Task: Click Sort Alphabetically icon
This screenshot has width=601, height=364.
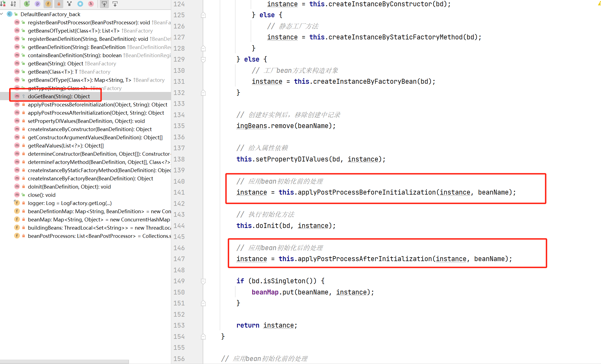Action: (x=13, y=4)
